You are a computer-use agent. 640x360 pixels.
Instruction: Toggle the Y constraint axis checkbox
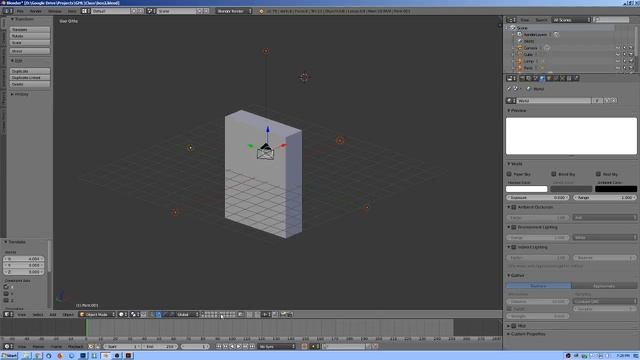6,293
